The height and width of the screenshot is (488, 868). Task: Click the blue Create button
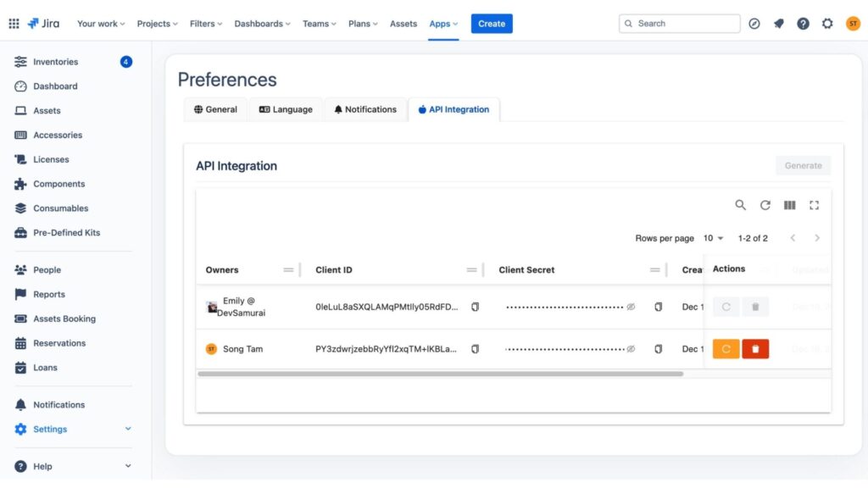pyautogui.click(x=492, y=24)
